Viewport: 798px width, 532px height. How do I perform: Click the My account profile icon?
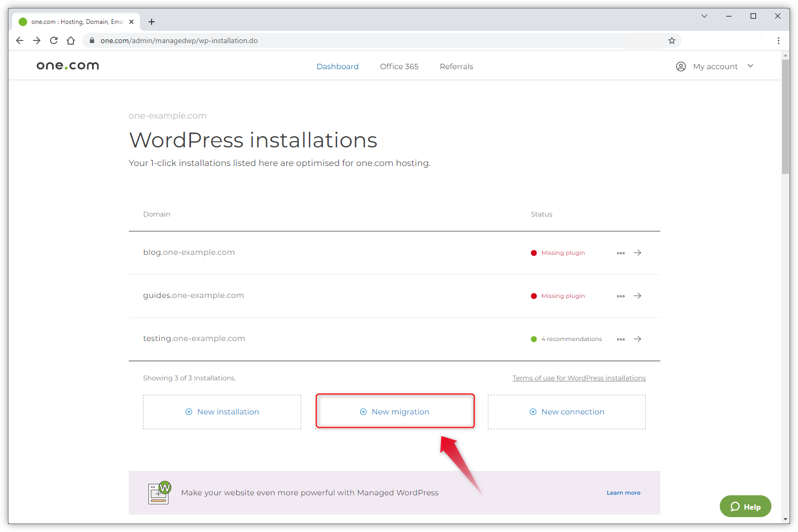point(681,66)
